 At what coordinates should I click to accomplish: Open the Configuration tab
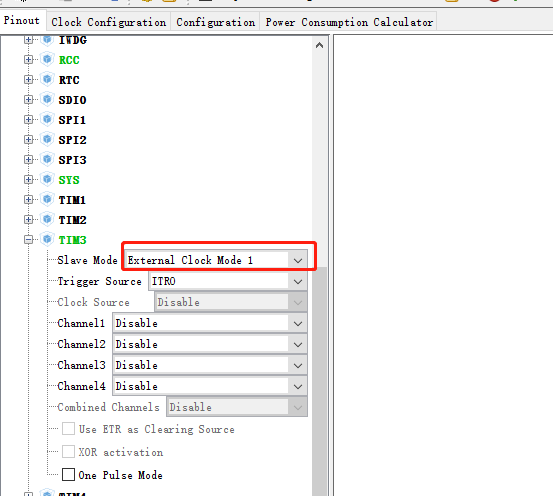[x=215, y=22]
